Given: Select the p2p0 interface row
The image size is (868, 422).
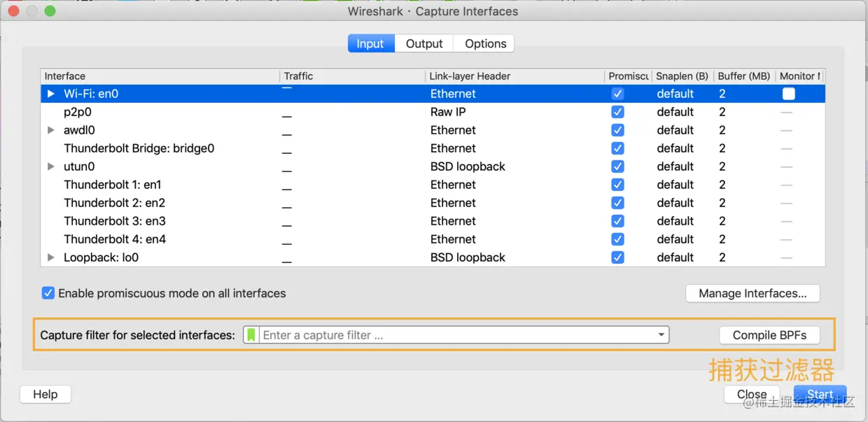Looking at the screenshot, I should 433,112.
